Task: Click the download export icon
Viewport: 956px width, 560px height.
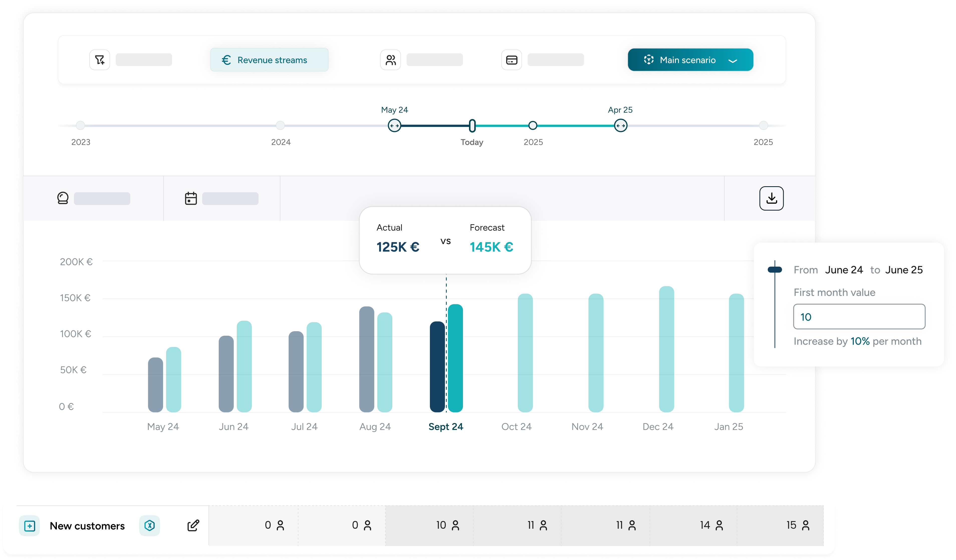Action: pyautogui.click(x=771, y=198)
